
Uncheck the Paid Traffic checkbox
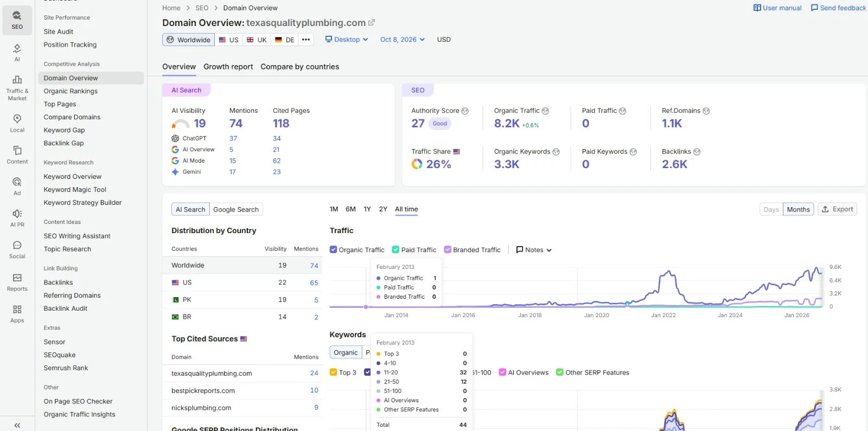[395, 249]
